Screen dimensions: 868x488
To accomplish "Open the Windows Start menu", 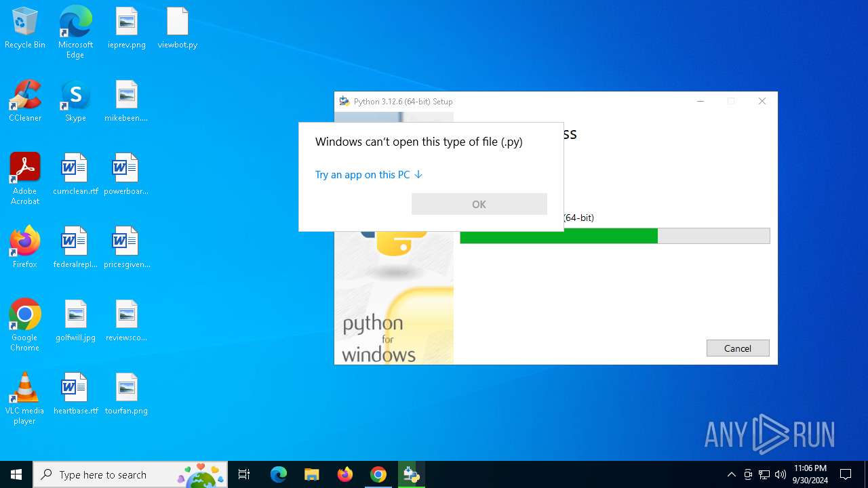I will pyautogui.click(x=16, y=474).
